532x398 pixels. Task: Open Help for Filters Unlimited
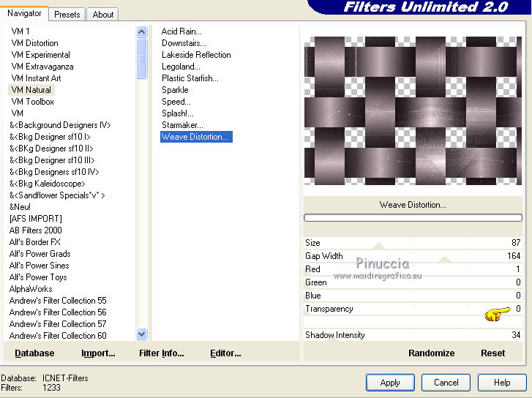pos(502,383)
